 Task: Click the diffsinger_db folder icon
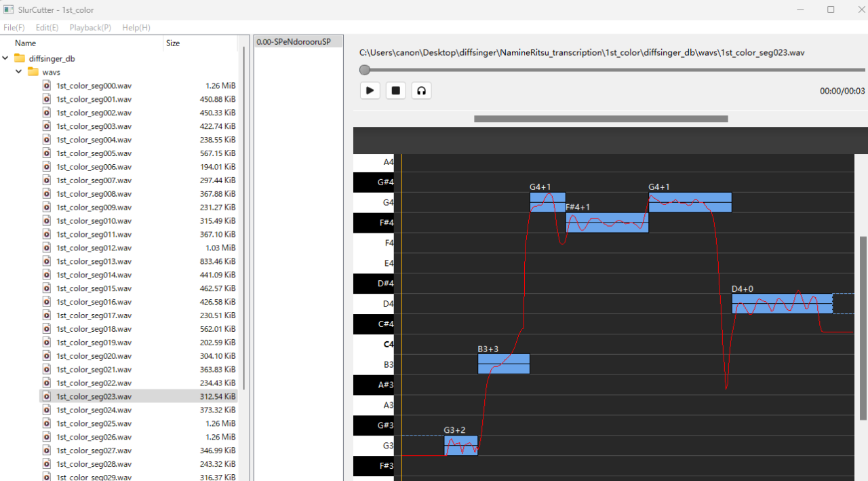click(x=19, y=58)
